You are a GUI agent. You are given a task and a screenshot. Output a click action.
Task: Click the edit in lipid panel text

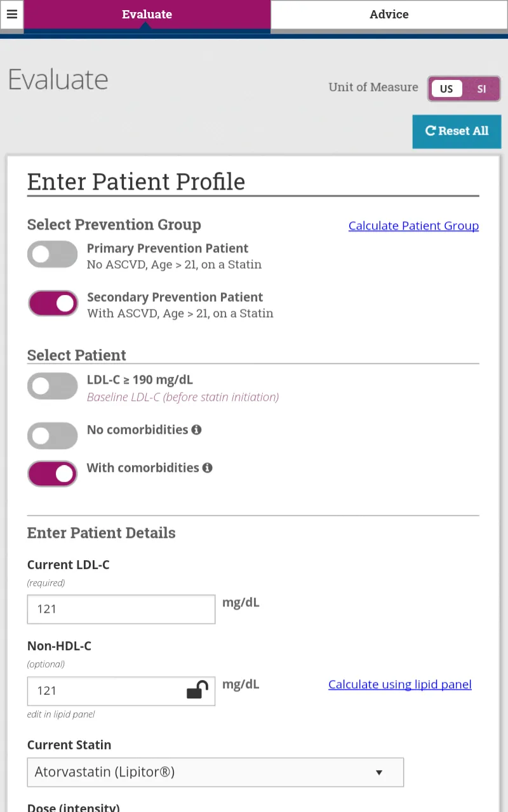[60, 714]
